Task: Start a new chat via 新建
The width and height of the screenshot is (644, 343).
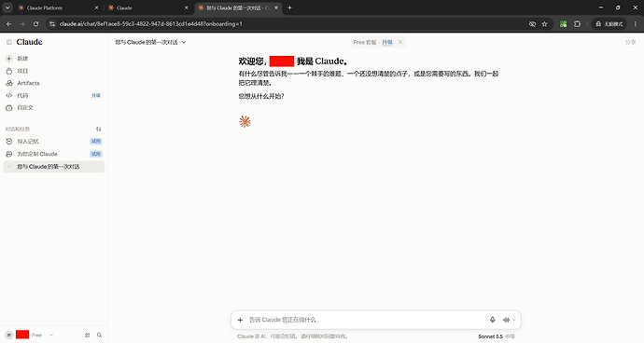Action: point(54,59)
